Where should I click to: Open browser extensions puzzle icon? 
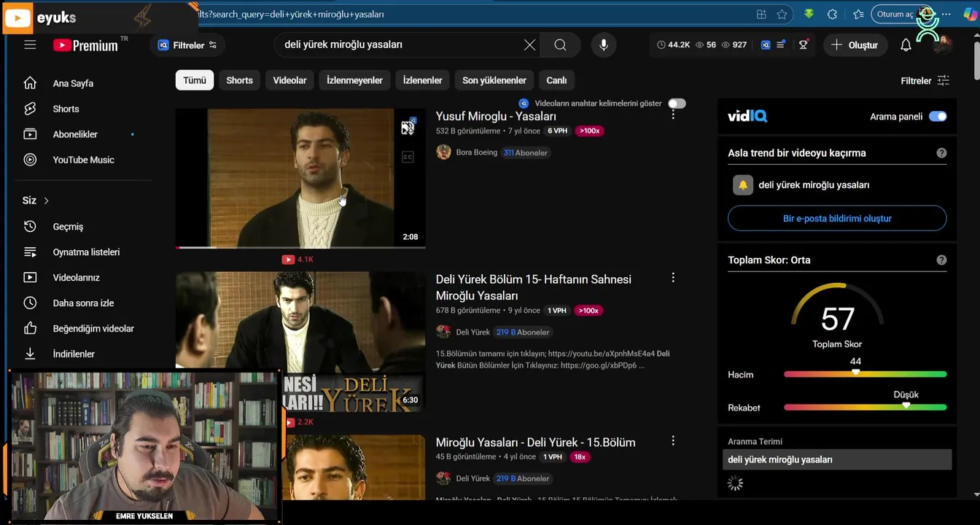pyautogui.click(x=832, y=15)
